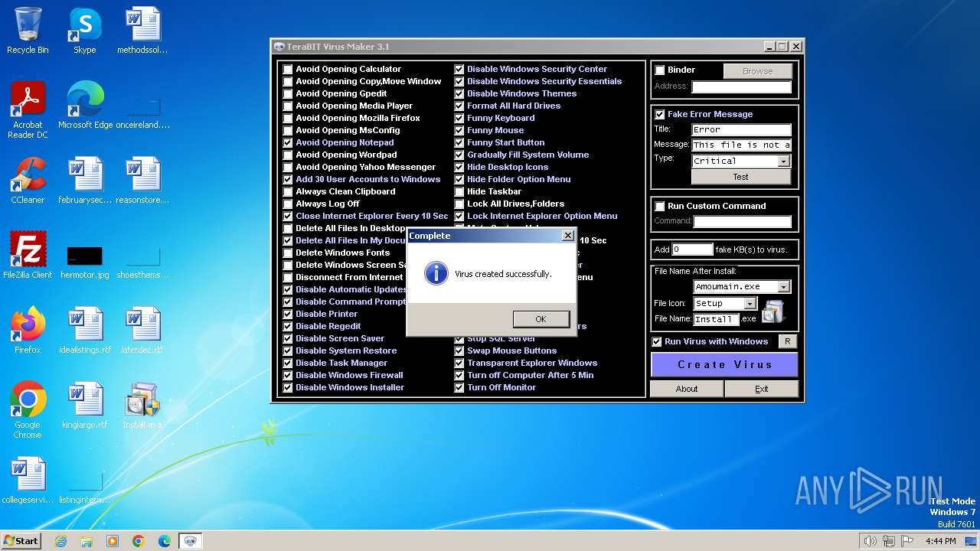
Task: Click the volume speaker icon in the system tray
Action: tap(870, 541)
